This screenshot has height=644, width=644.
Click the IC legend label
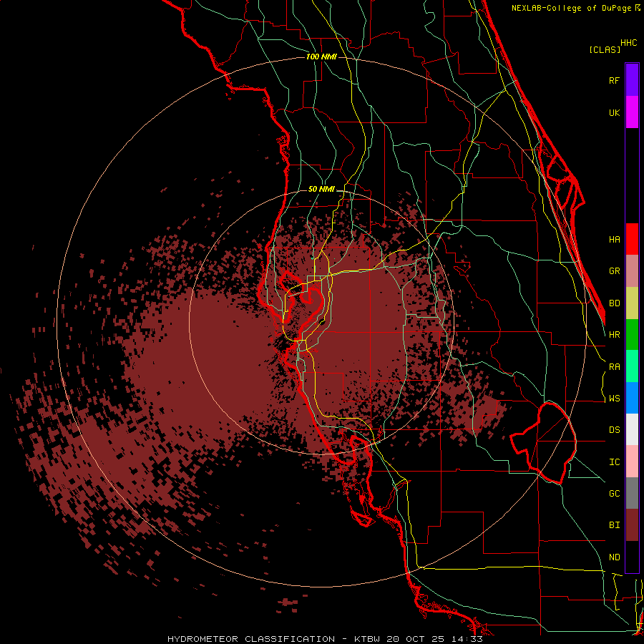coord(615,462)
